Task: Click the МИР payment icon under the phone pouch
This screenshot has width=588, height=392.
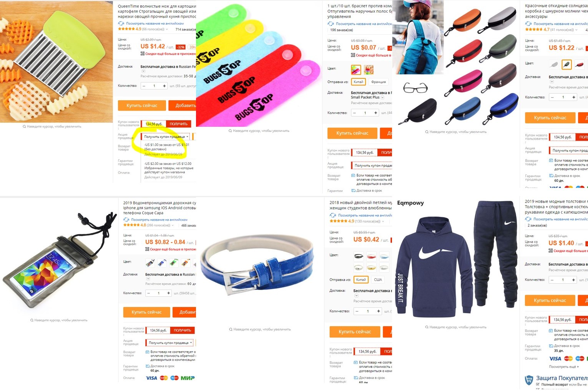Action: (188, 378)
